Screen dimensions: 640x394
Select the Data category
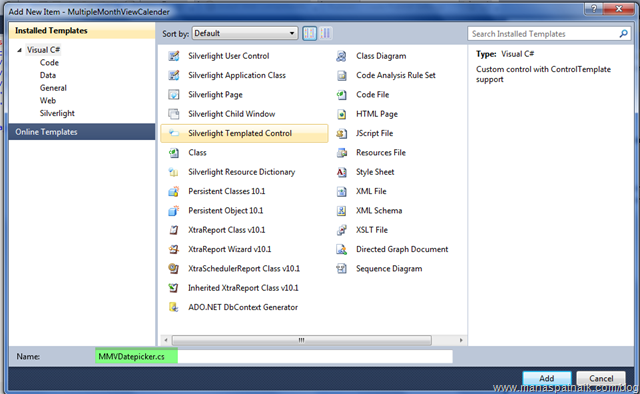coord(48,75)
